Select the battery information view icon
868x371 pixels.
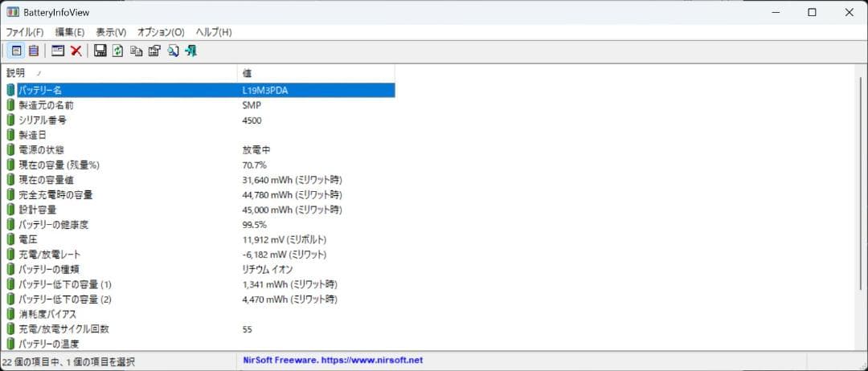[17, 51]
